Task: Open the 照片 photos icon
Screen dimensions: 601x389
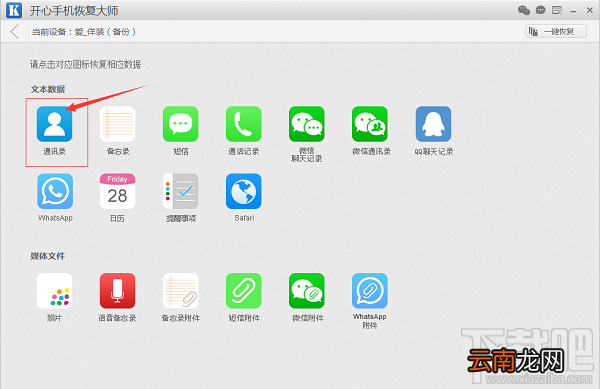Action: (x=54, y=291)
